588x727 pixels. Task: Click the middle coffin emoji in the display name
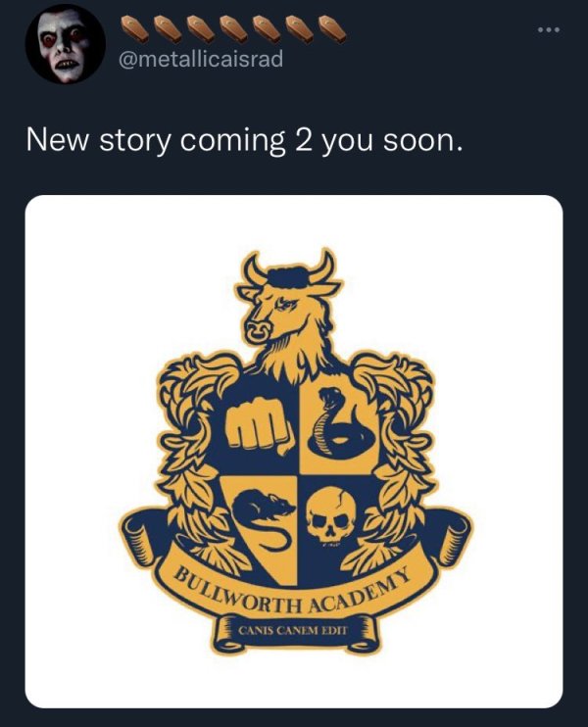[x=233, y=25]
